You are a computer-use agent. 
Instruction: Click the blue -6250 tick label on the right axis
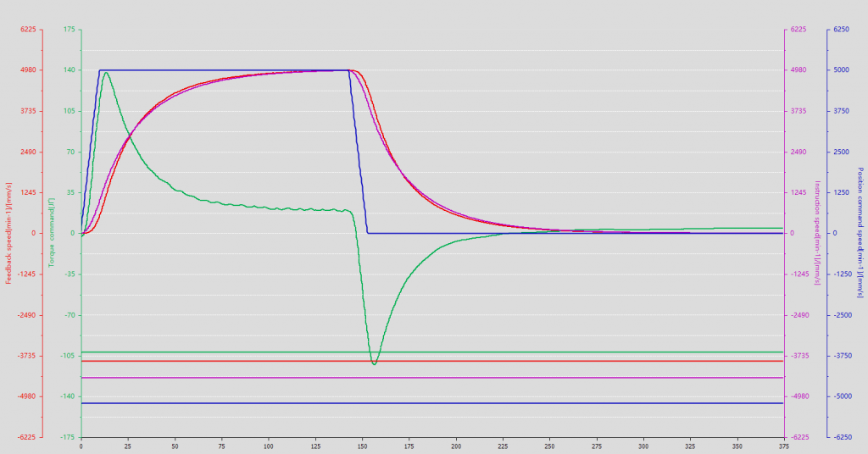[843, 437]
